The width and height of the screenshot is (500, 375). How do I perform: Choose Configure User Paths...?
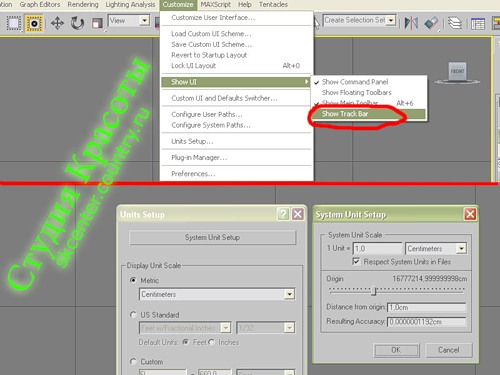(x=237, y=114)
